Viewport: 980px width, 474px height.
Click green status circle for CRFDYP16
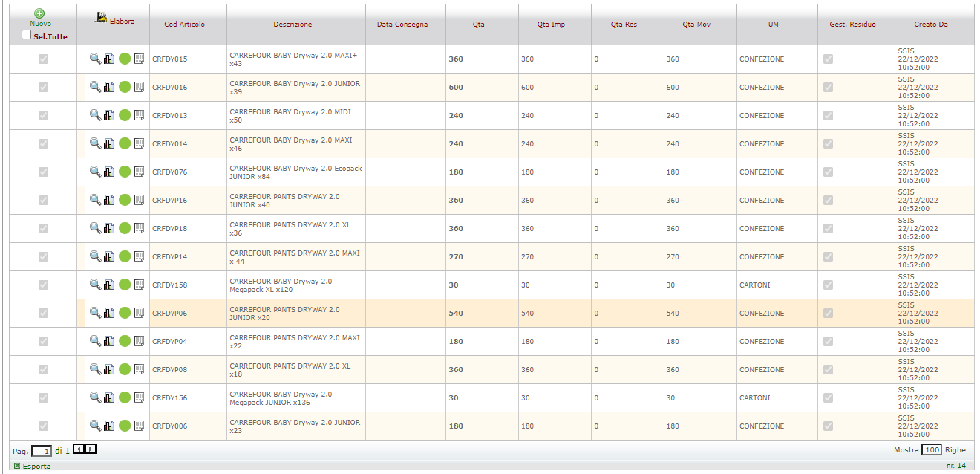[x=125, y=201]
